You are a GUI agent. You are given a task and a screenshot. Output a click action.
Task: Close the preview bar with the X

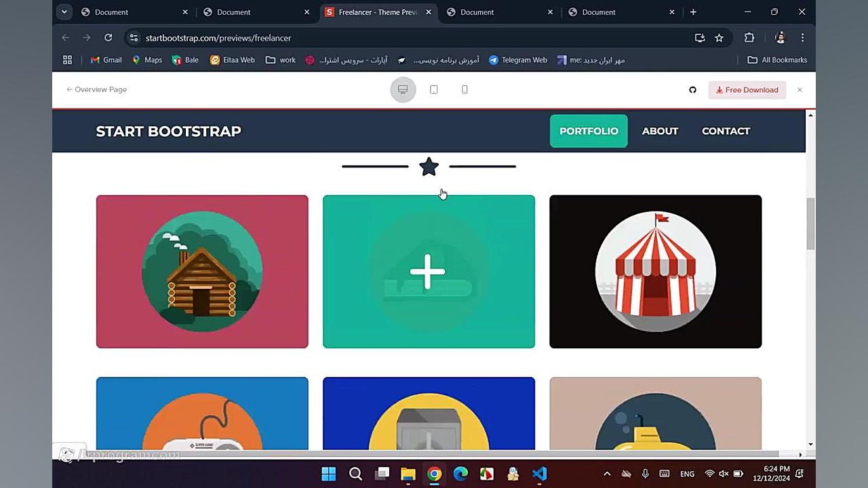[x=800, y=89]
